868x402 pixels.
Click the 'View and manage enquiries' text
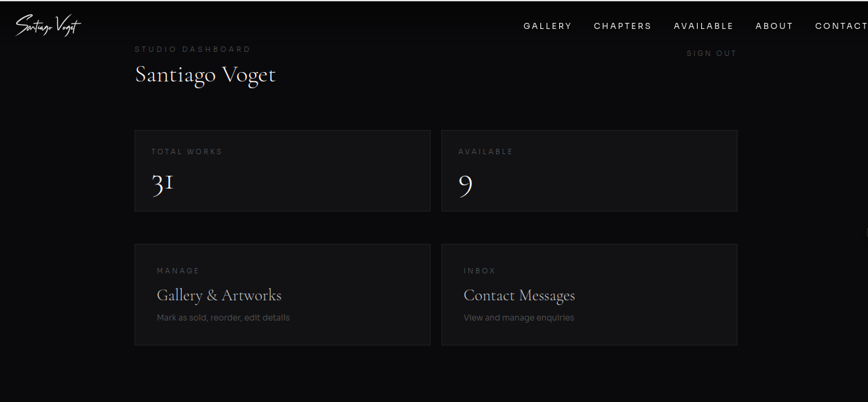pos(518,317)
